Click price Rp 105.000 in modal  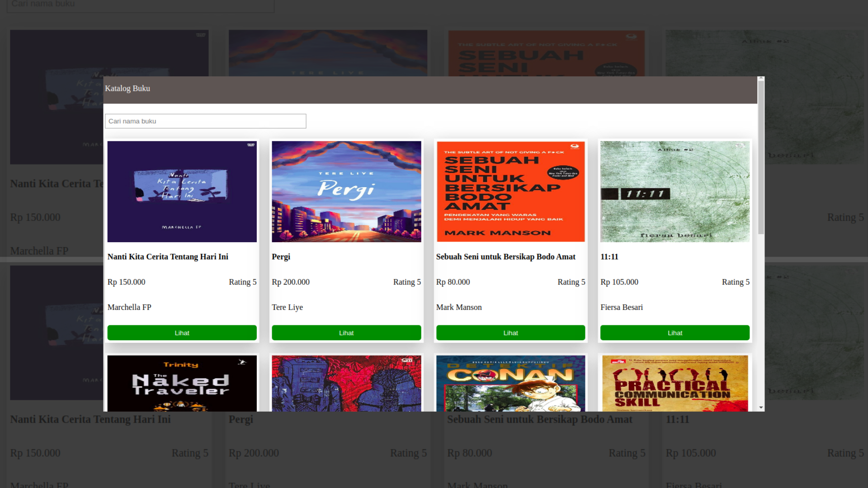coord(619,282)
